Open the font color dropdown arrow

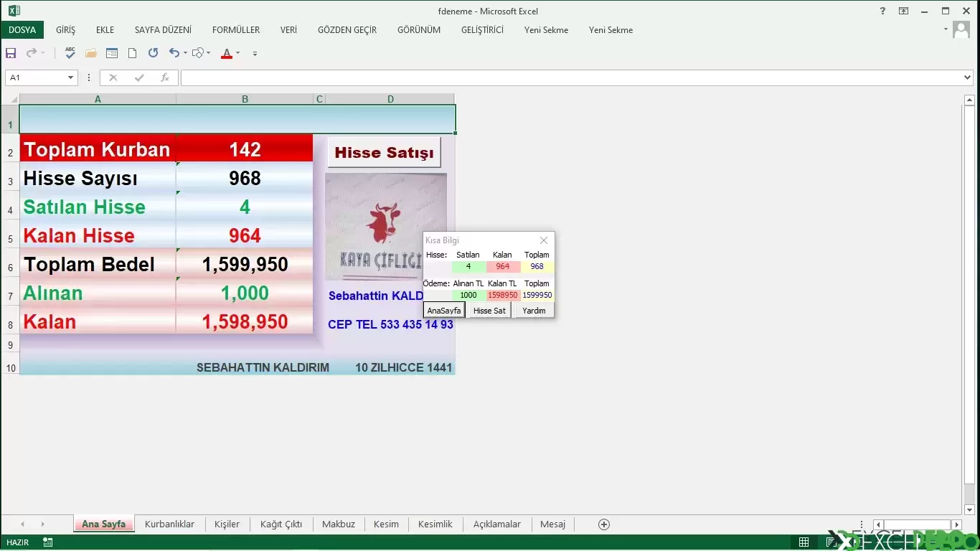point(237,53)
